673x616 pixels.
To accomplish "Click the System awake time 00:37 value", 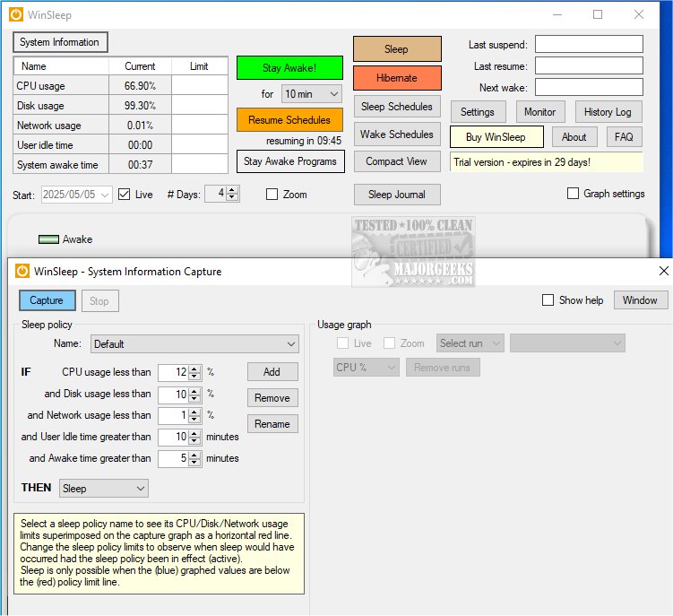I will (141, 165).
